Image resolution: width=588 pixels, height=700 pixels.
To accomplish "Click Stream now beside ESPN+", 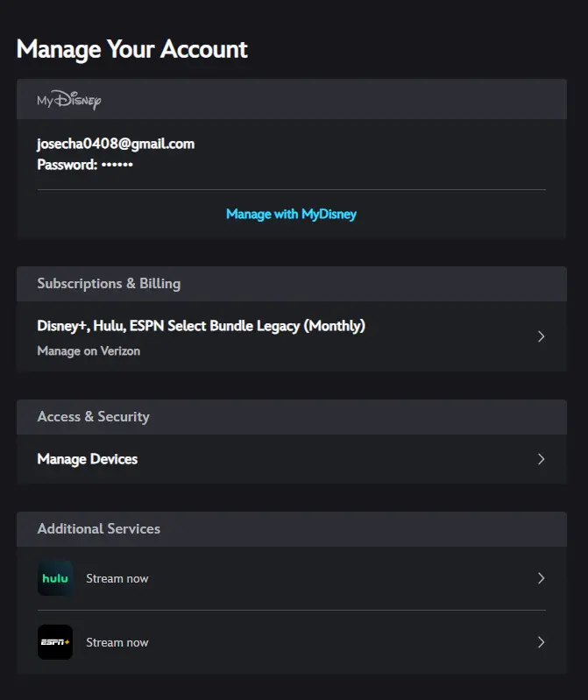I will click(117, 642).
